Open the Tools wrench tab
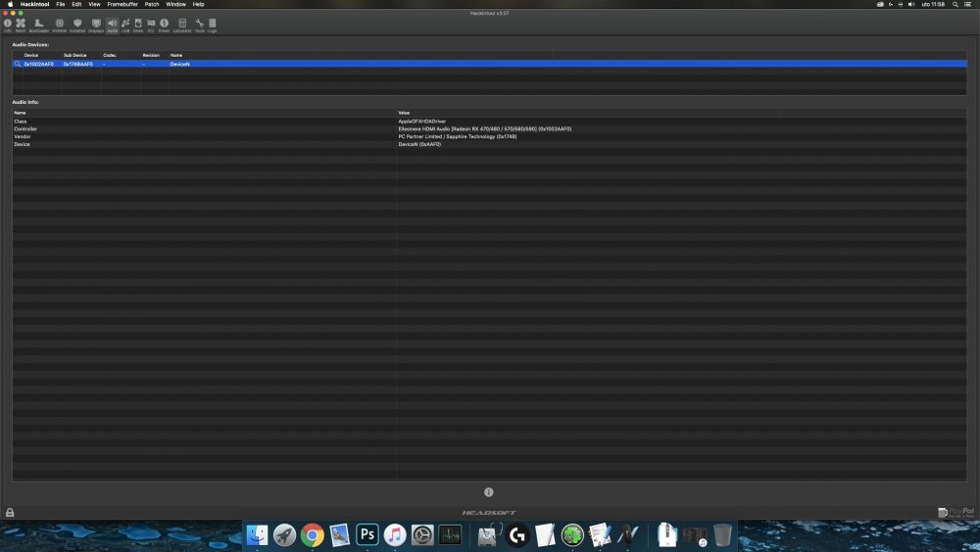This screenshot has width=980, height=552. 199,25
